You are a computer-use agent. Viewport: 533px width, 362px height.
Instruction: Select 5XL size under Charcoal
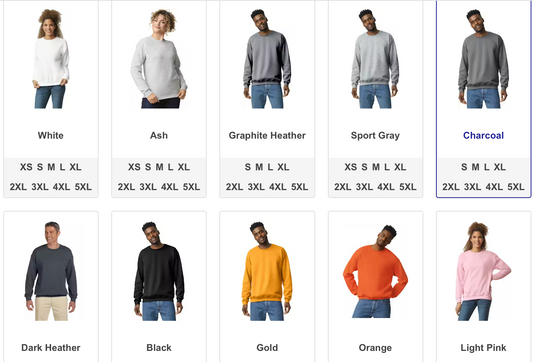pyautogui.click(x=516, y=187)
